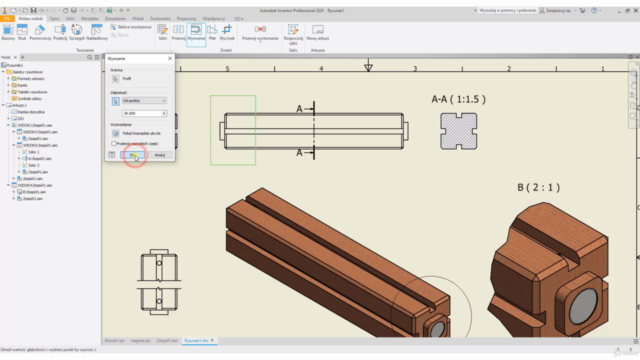Open the Wyrwanie dialog help button
Screen dimensions: 640x360
pos(112,155)
